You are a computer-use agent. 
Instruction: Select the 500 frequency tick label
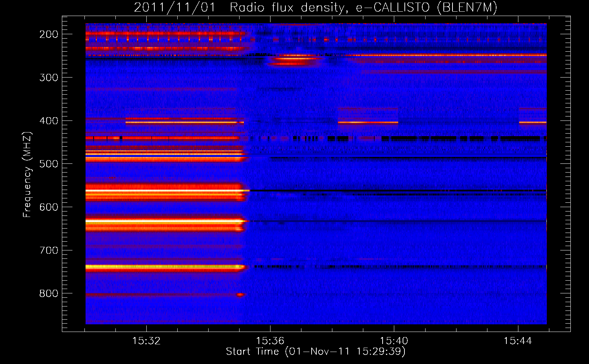pyautogui.click(x=49, y=164)
